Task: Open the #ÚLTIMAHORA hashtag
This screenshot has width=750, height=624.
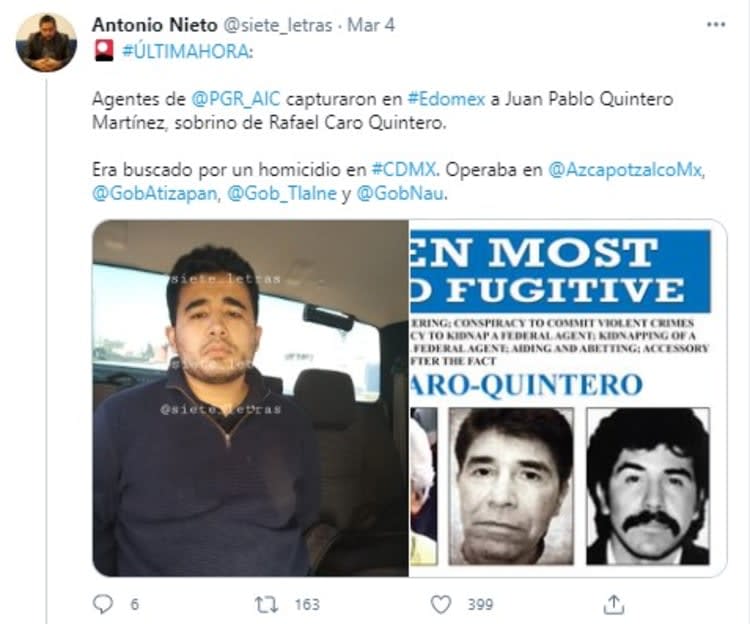Action: pos(188,51)
